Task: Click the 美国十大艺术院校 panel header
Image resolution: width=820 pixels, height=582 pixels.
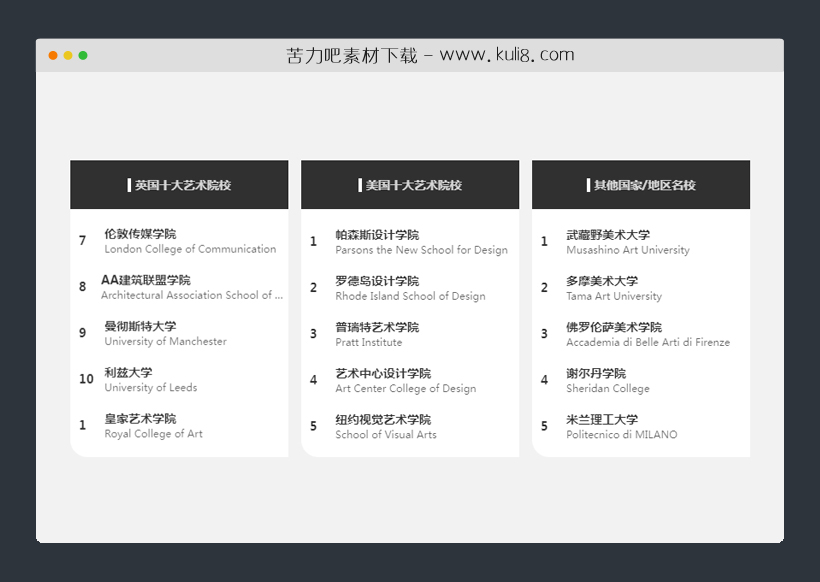Action: coord(409,185)
